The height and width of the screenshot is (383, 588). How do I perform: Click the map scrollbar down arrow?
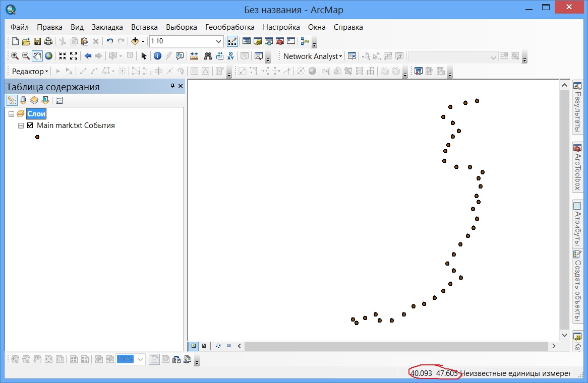[564, 336]
